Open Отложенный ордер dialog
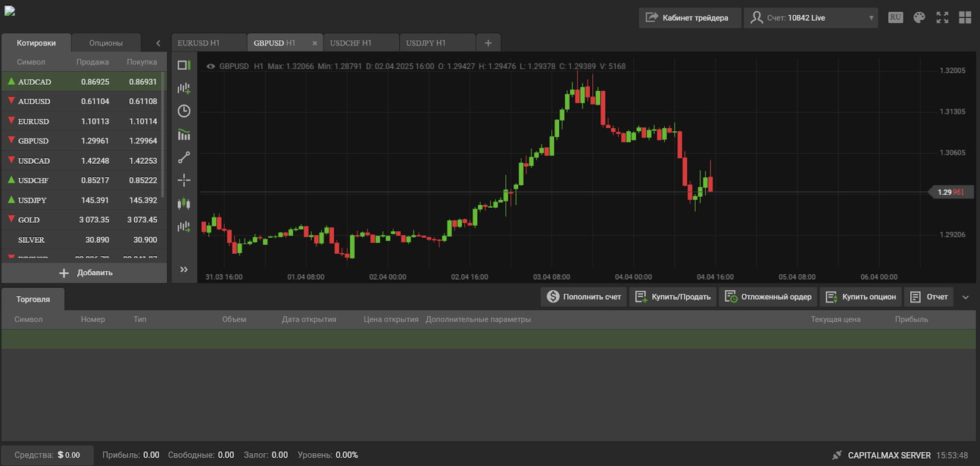 (768, 297)
